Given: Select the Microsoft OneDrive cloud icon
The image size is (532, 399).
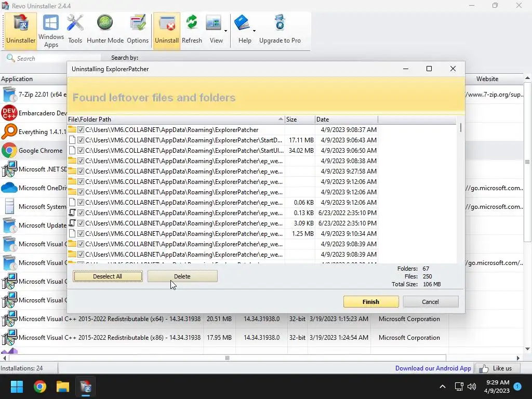Looking at the screenshot, I should pyautogui.click(x=9, y=188).
